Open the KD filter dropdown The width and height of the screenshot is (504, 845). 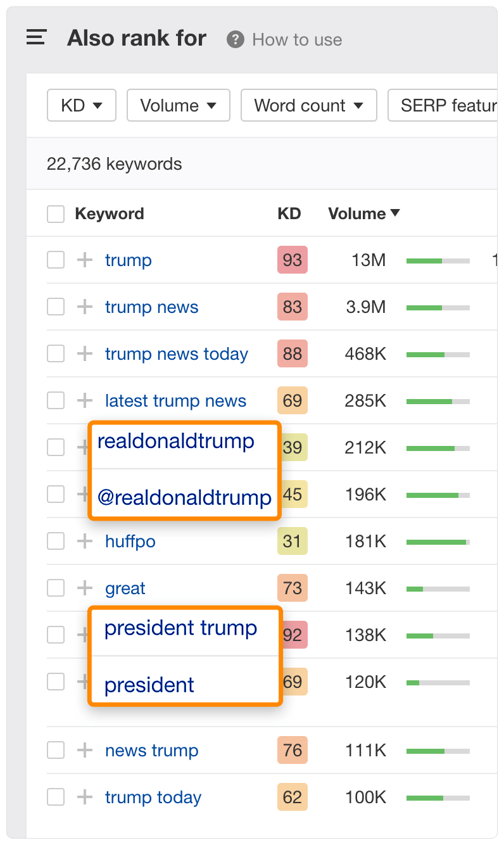[x=82, y=105]
